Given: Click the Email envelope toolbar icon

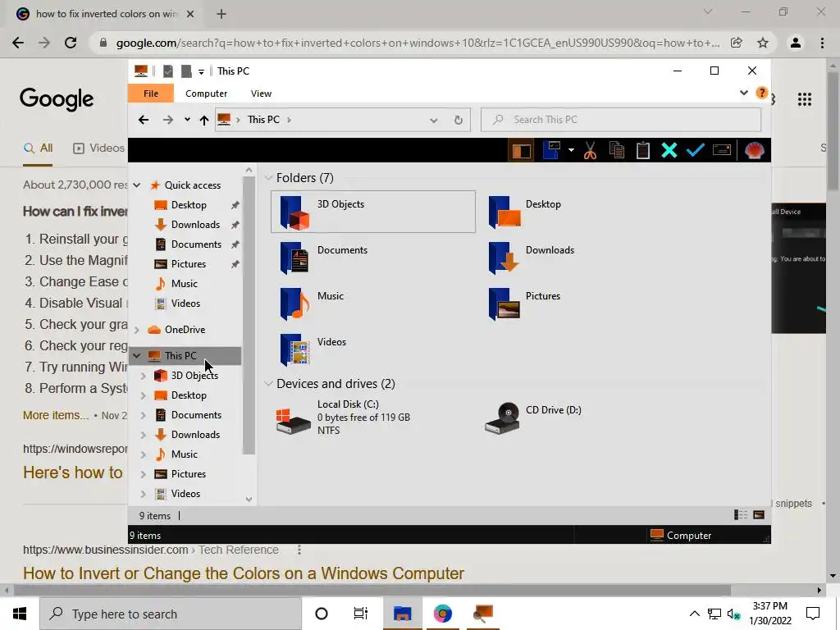Looking at the screenshot, I should [x=722, y=151].
